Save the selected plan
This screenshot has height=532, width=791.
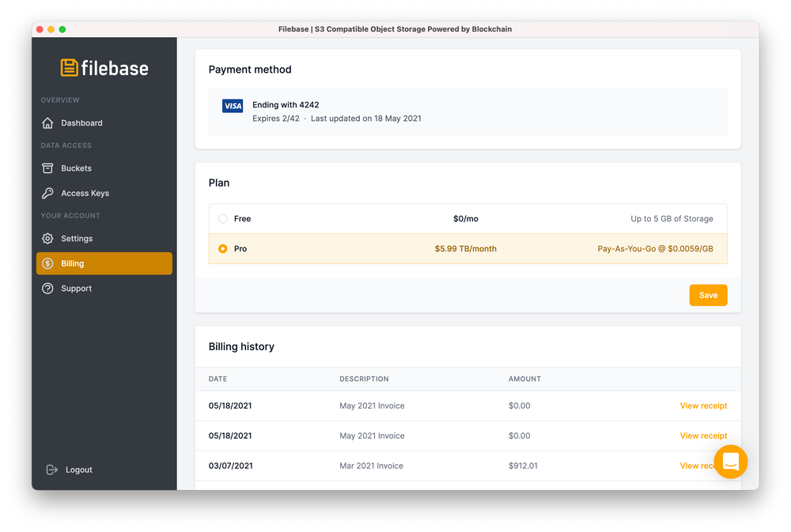(707, 294)
